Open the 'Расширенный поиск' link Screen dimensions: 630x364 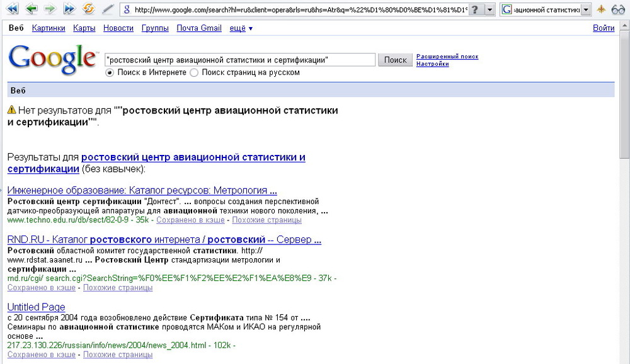pos(449,55)
